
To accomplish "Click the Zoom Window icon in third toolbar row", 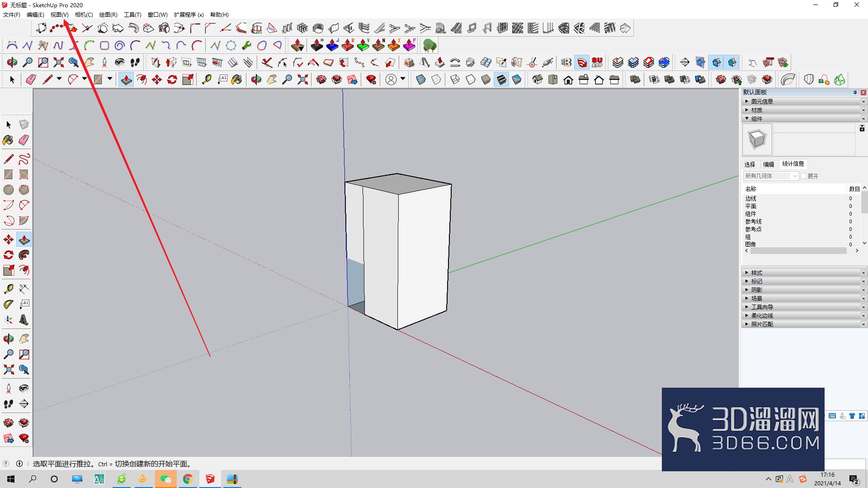I will (43, 62).
